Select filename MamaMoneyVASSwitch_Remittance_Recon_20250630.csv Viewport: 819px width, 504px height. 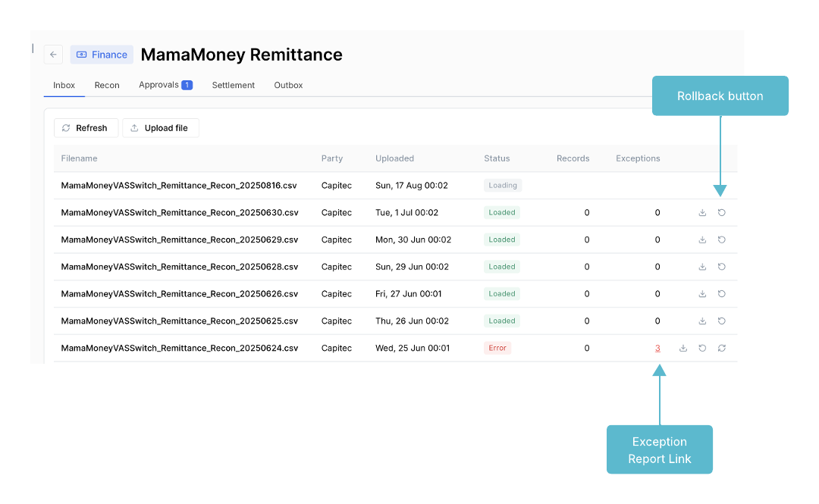coord(180,212)
